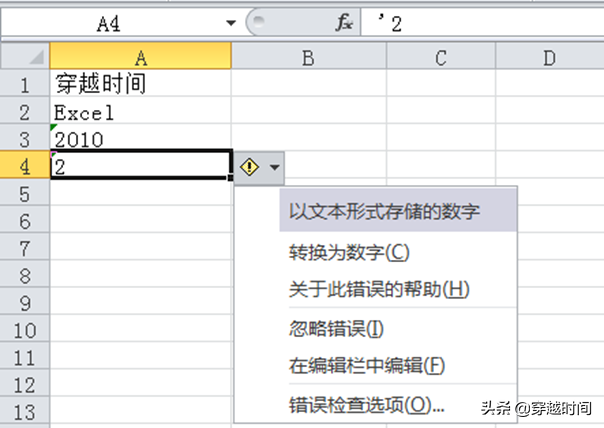Click the fx insert function icon
Screen dimensions: 604x428
(344, 22)
